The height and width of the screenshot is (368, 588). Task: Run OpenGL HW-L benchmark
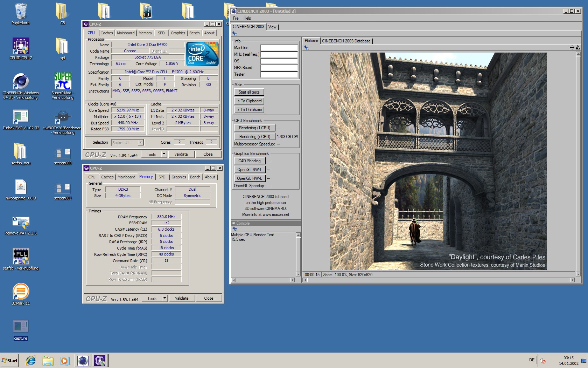[x=250, y=178]
